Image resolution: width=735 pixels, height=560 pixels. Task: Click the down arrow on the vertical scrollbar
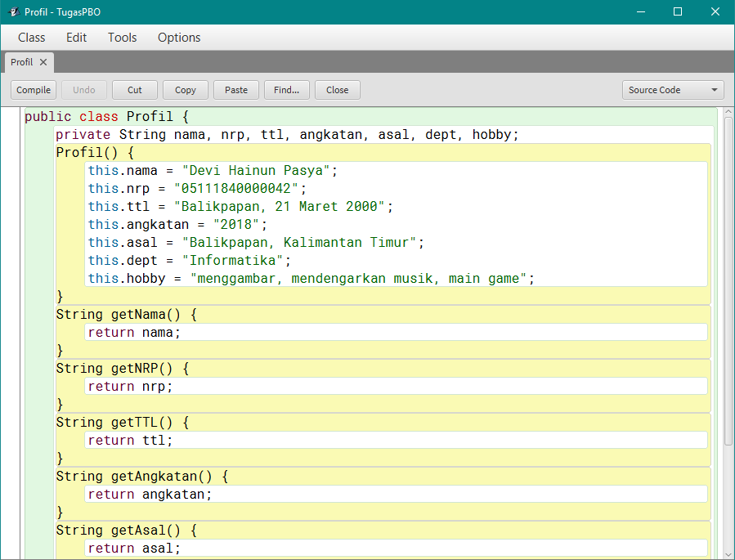728,553
